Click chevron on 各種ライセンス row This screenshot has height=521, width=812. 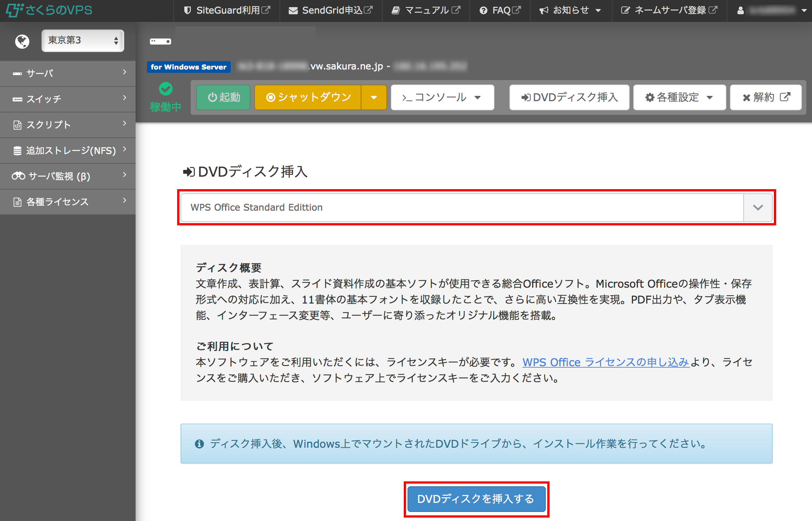point(125,200)
